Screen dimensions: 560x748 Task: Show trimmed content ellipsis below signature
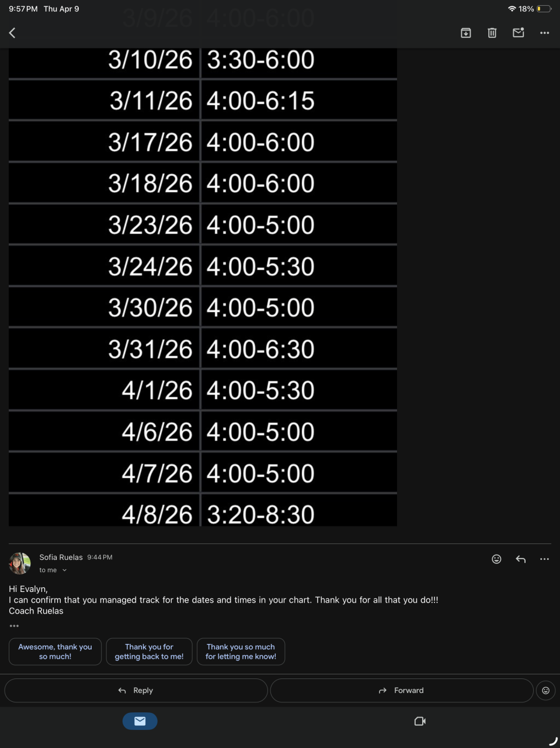(14, 626)
